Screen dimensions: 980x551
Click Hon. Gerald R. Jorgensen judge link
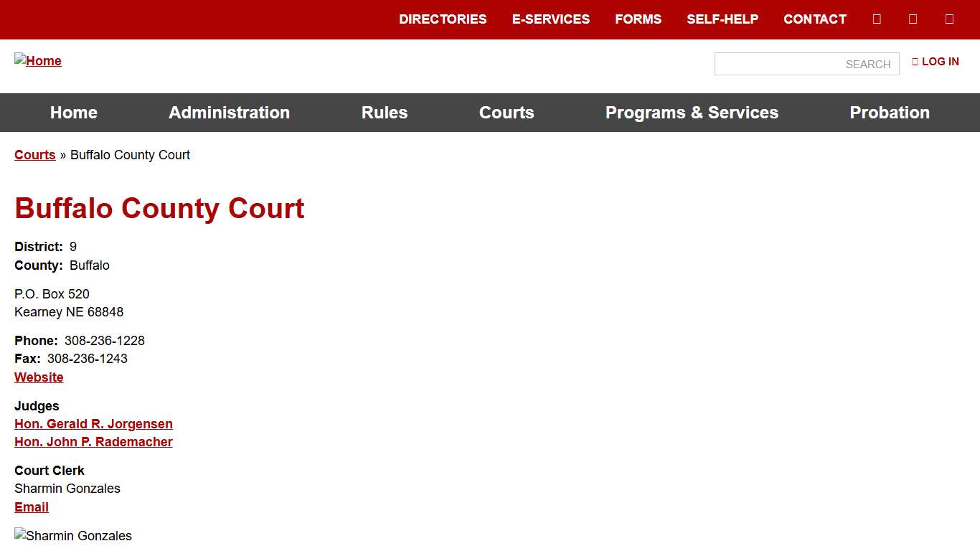point(93,423)
